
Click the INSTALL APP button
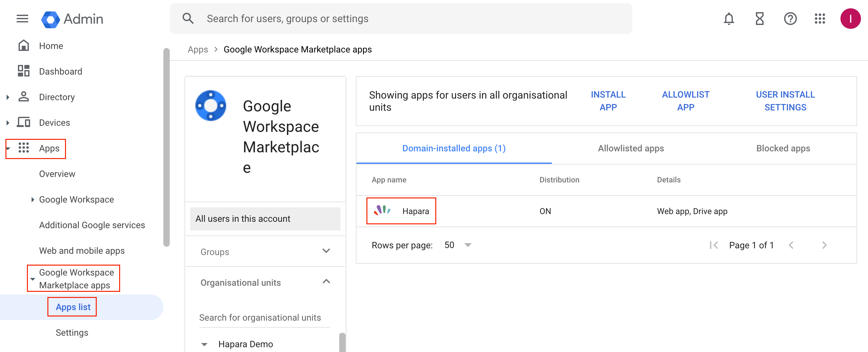[x=608, y=101]
